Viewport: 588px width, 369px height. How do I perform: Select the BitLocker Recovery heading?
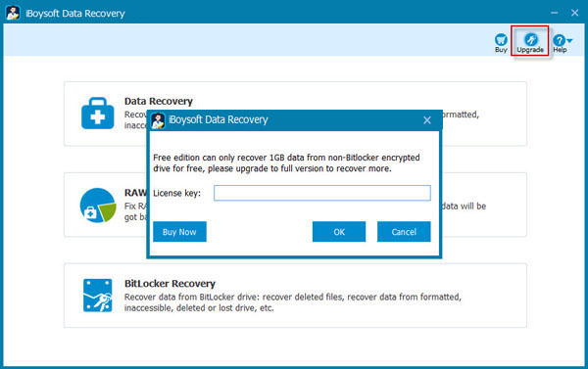tap(170, 284)
